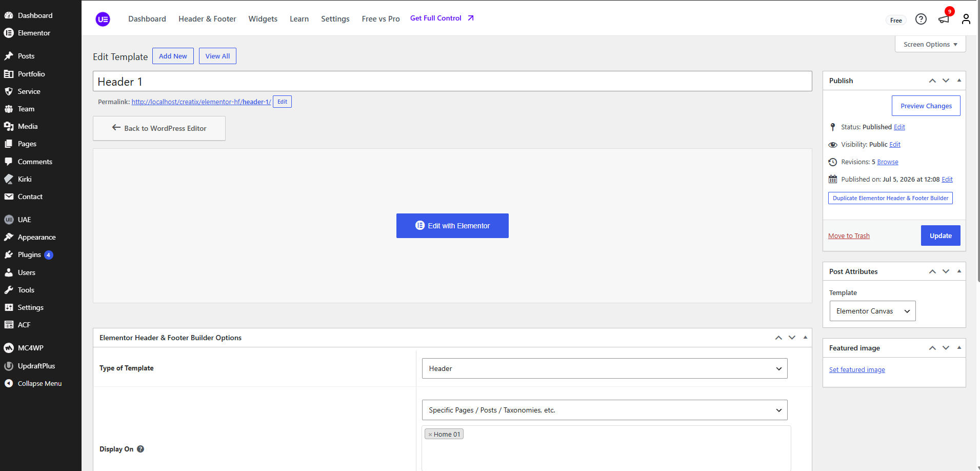Click the Elementor sidebar icon
This screenshot has width=980, height=471.
click(9, 33)
